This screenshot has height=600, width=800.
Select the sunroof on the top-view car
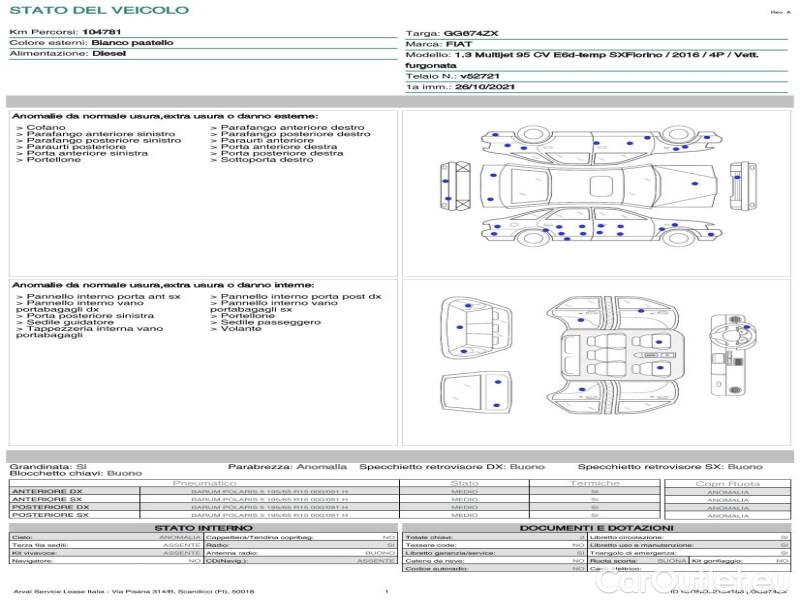pyautogui.click(x=600, y=185)
